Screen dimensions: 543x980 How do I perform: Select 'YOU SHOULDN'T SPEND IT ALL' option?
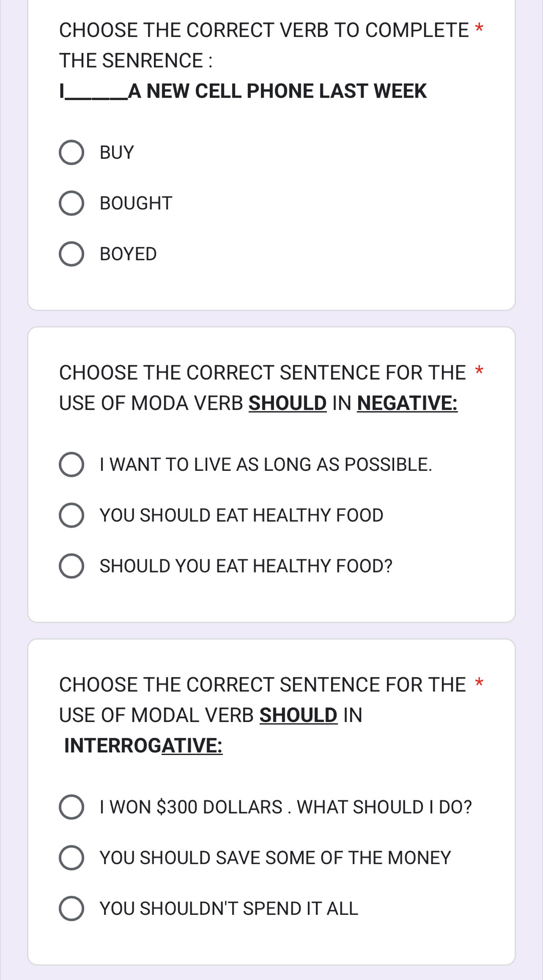71,909
